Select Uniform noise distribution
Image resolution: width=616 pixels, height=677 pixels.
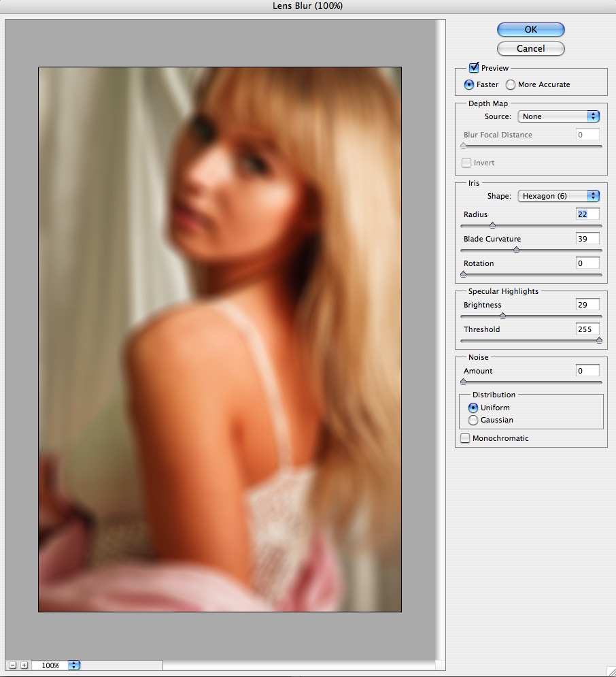click(473, 408)
